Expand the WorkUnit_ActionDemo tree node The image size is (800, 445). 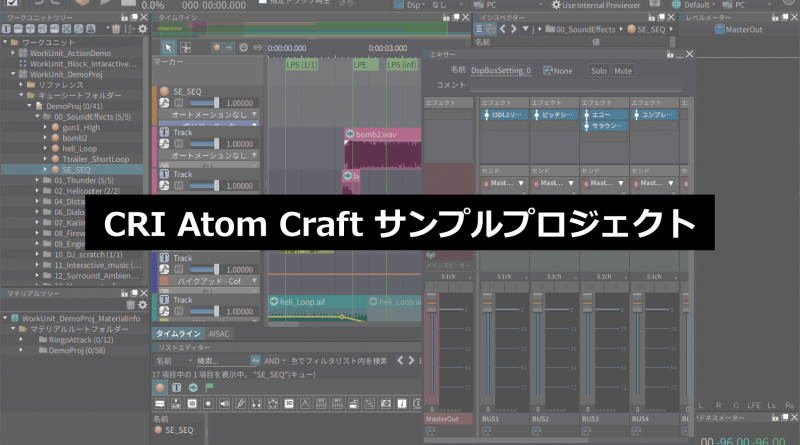click(13, 53)
